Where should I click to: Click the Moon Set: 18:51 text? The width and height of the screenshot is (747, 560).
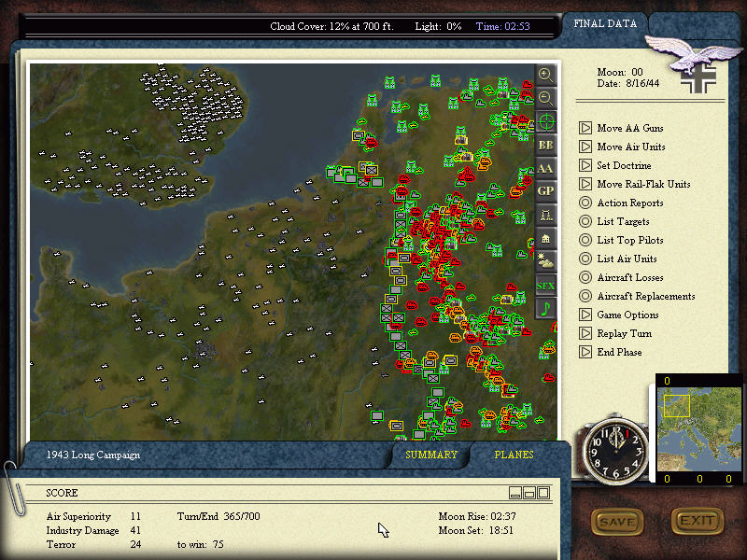click(x=475, y=530)
